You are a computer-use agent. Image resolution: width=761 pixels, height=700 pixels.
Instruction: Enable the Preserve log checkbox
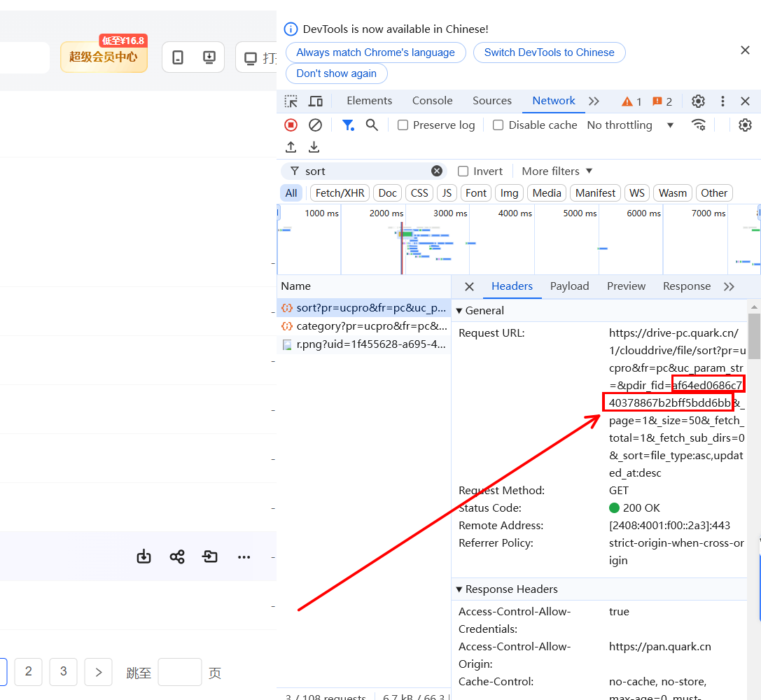click(x=403, y=125)
